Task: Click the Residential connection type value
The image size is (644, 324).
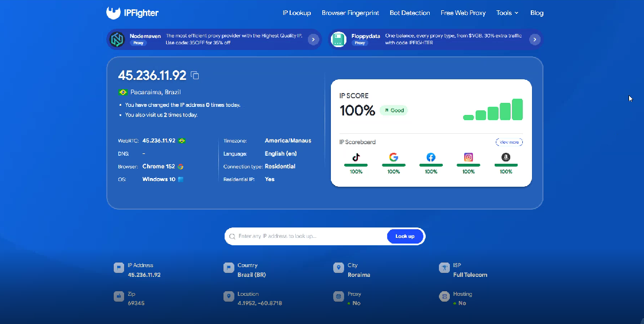Action: tap(280, 167)
